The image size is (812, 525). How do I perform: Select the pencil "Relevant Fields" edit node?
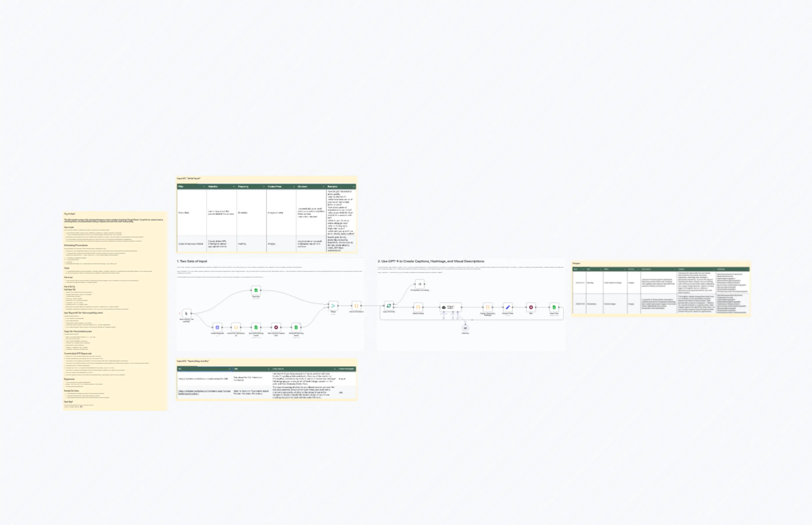click(508, 307)
